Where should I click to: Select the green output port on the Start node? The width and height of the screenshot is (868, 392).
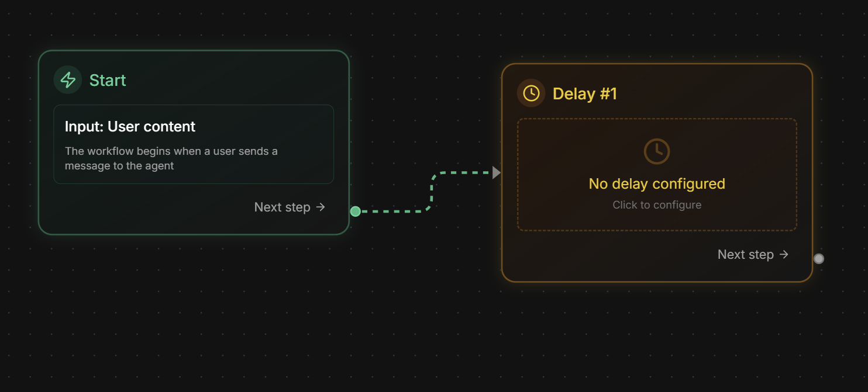355,211
